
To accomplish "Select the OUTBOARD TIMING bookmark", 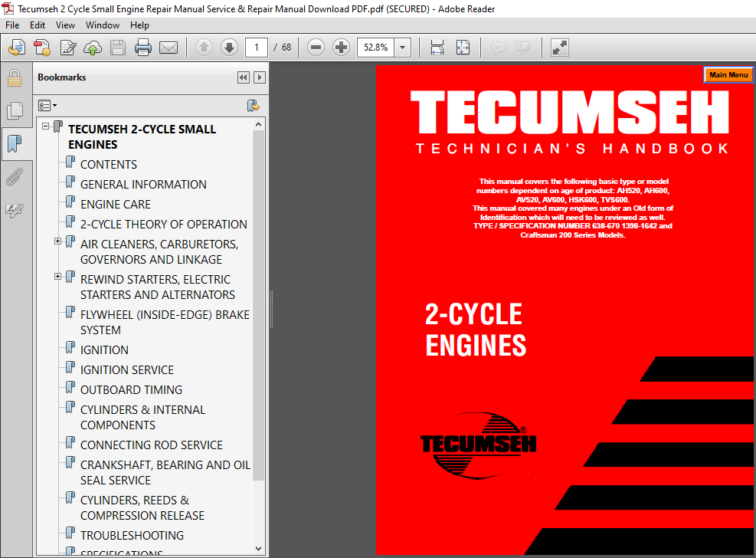I will pos(131,389).
